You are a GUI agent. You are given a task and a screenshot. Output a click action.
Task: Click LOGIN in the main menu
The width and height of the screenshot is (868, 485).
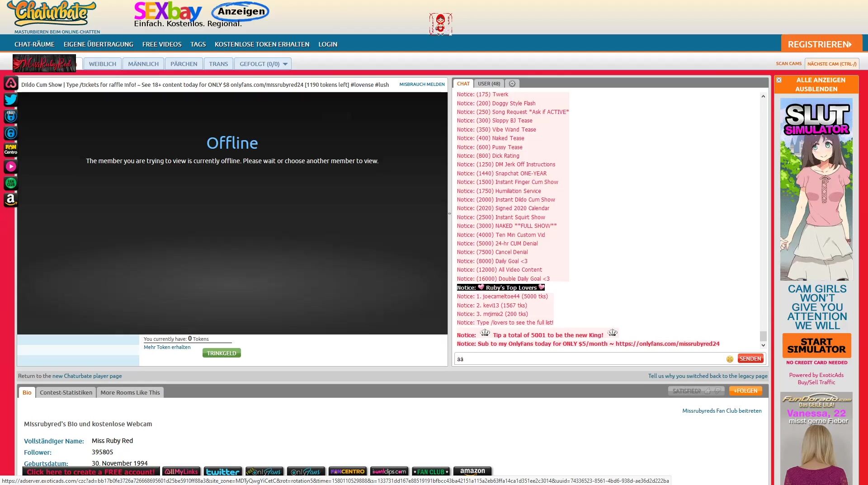[x=328, y=44]
